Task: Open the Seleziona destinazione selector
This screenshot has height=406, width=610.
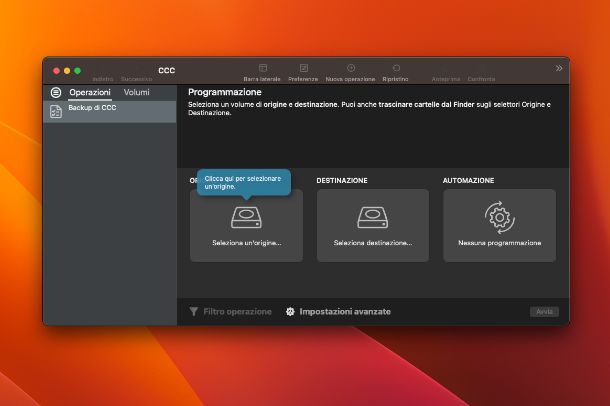Action: click(x=373, y=226)
